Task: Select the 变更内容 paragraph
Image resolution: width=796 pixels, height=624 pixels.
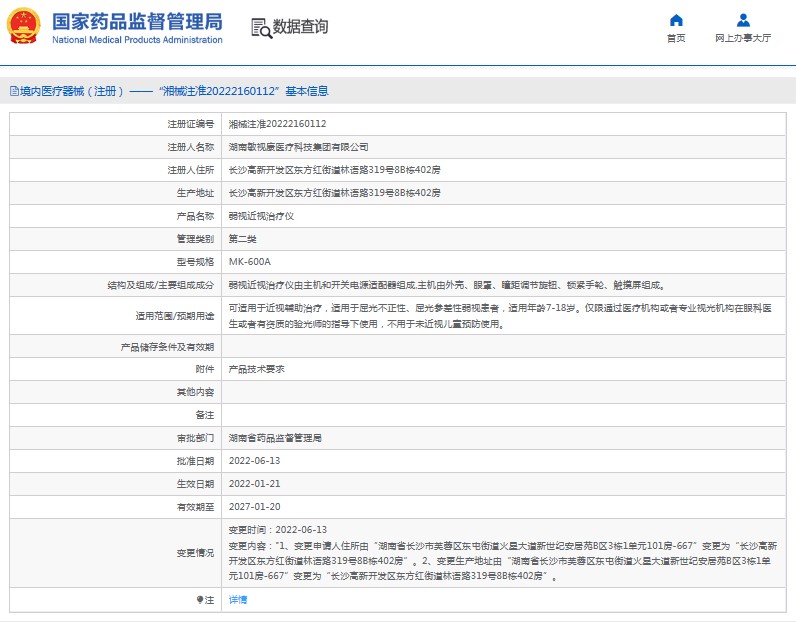Action: (503, 561)
